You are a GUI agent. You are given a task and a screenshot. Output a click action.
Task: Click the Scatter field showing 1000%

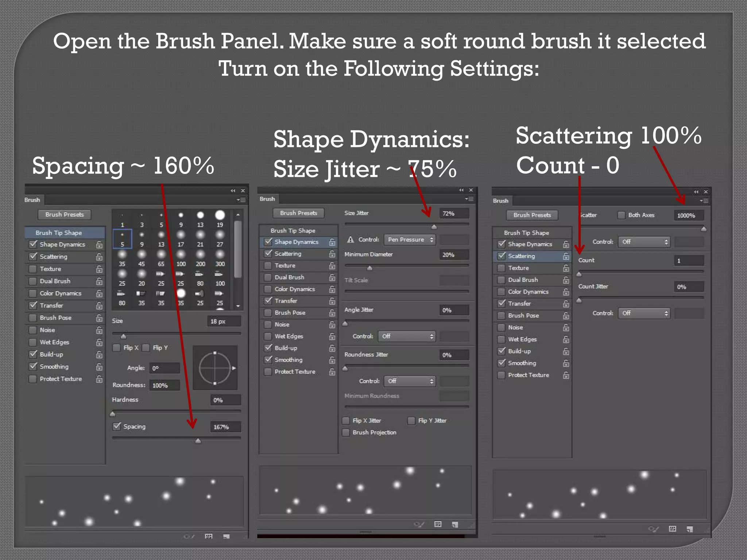(689, 215)
